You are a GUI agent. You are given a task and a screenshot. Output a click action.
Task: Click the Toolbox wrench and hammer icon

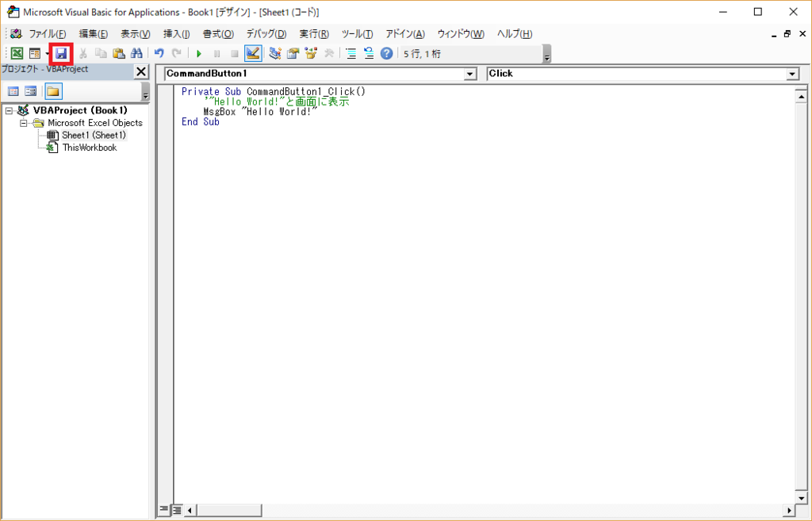329,53
